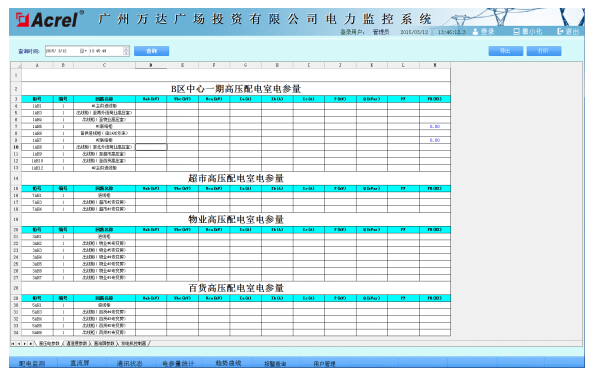The image size is (594, 378).
Task: Click the circuit name cell in row 16
Action: pyautogui.click(x=104, y=195)
